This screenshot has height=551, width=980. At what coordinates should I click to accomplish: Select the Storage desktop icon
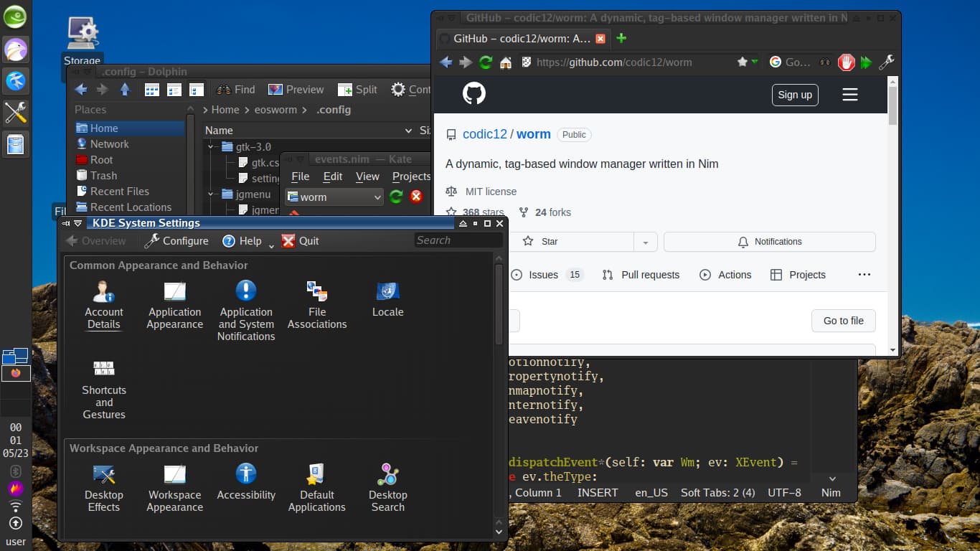(83, 40)
